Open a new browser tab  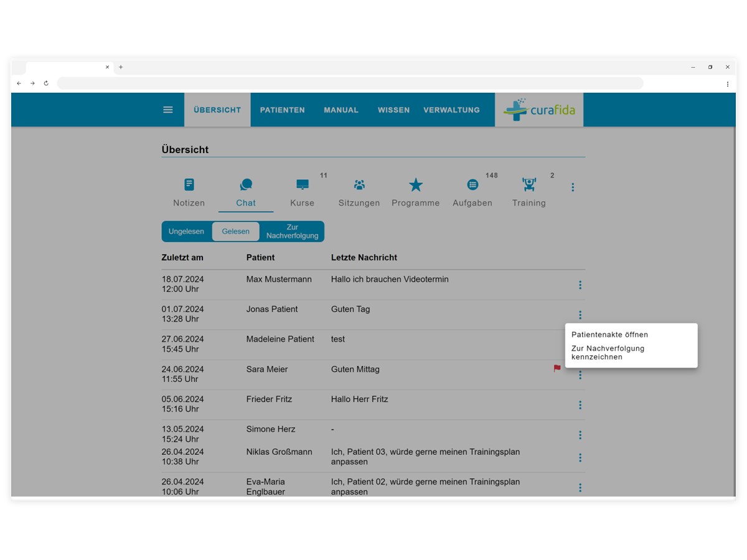(x=121, y=67)
